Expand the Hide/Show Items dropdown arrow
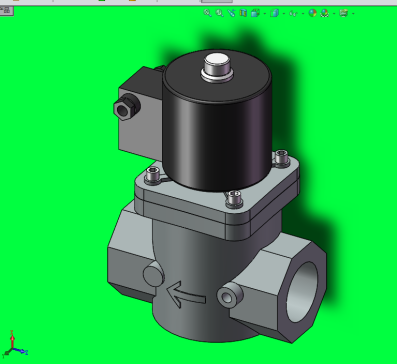 303,14
